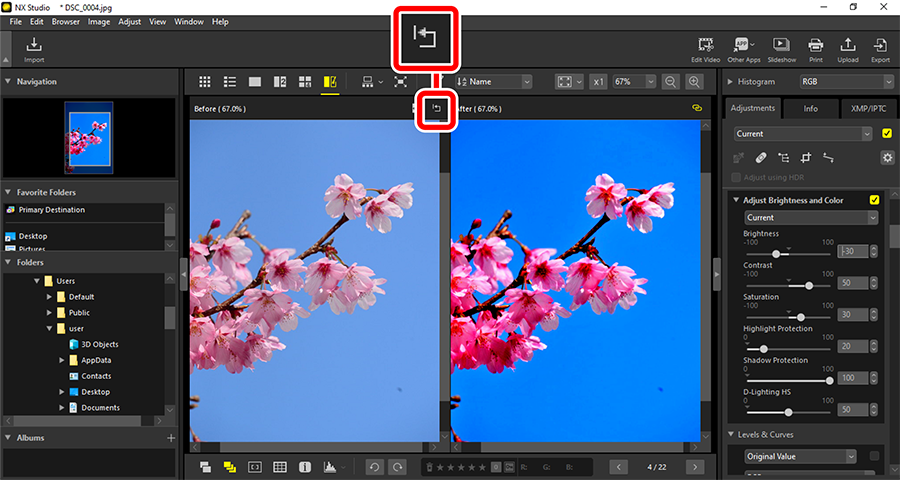Viewport: 900px width, 480px height.
Task: Open the File menu
Action: (x=15, y=22)
